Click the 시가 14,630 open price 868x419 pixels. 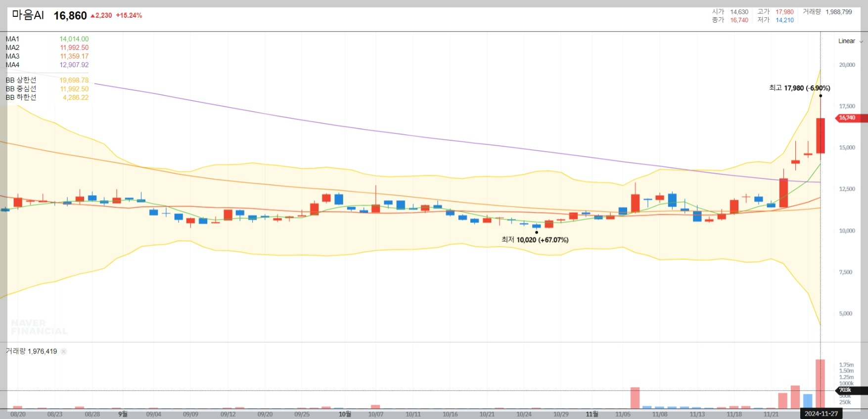pyautogui.click(x=730, y=12)
